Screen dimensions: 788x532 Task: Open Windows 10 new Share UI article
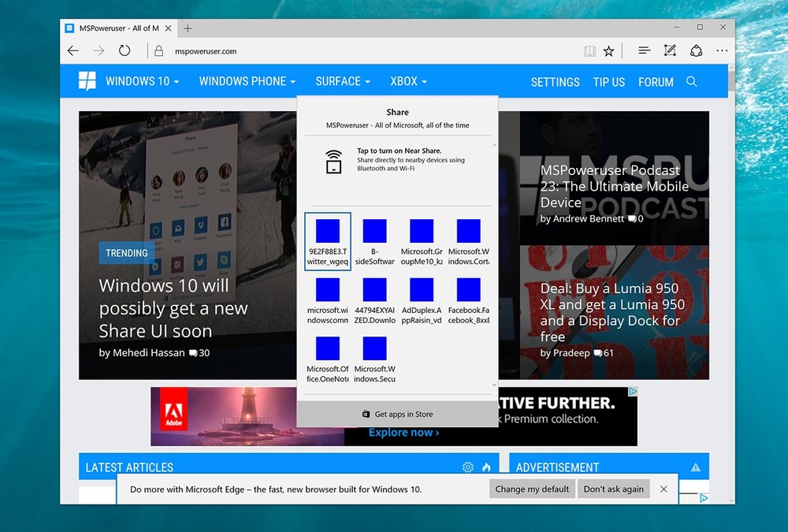pos(173,307)
